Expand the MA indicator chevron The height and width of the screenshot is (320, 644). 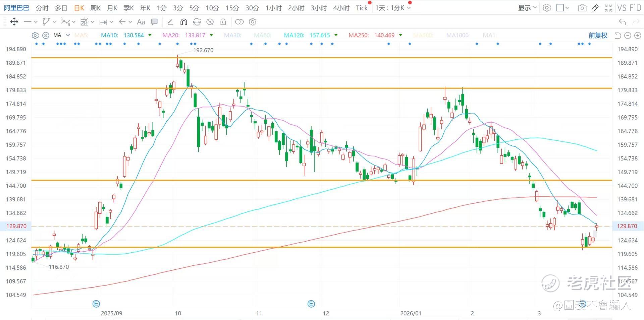tap(68, 35)
